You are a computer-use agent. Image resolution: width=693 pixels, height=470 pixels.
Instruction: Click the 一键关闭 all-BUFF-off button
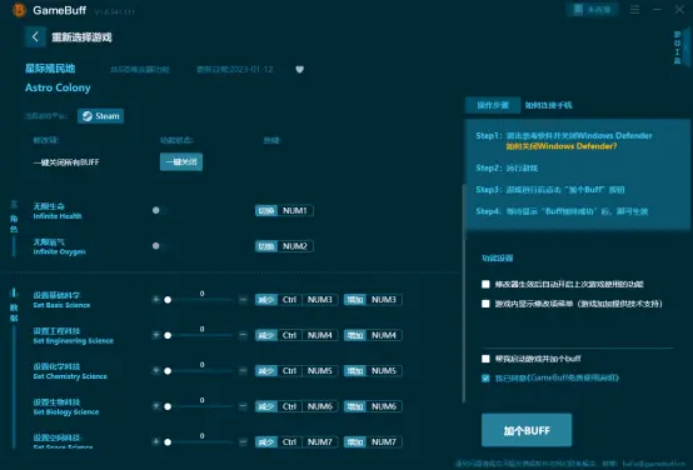(x=181, y=162)
